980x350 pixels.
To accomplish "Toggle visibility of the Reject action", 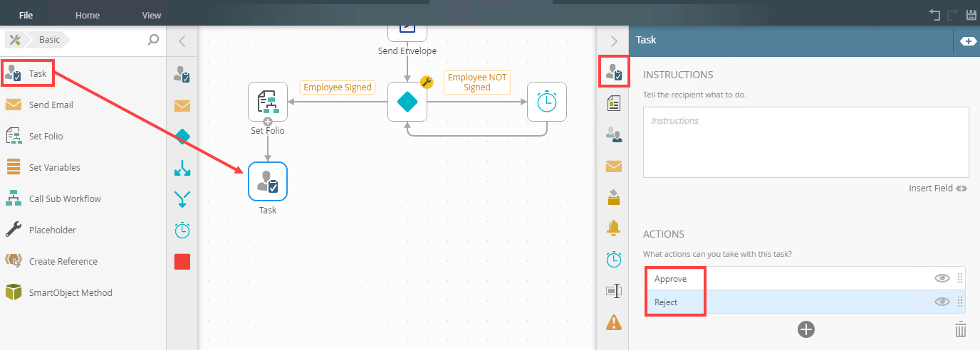I will coord(942,302).
